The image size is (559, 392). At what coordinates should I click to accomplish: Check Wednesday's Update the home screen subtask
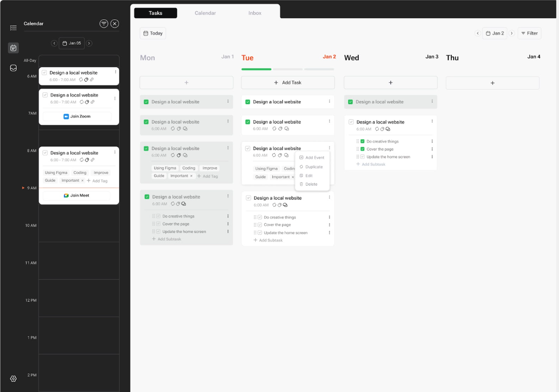pyautogui.click(x=362, y=157)
